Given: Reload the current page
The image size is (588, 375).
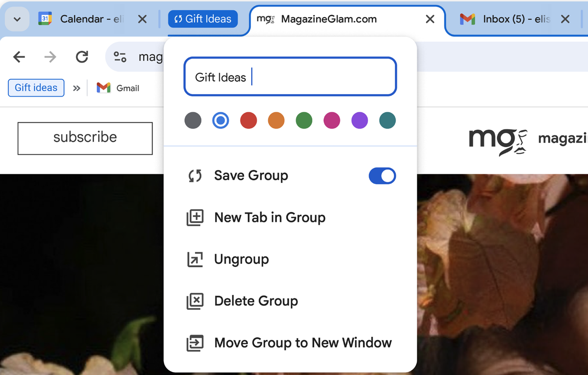Looking at the screenshot, I should (82, 57).
